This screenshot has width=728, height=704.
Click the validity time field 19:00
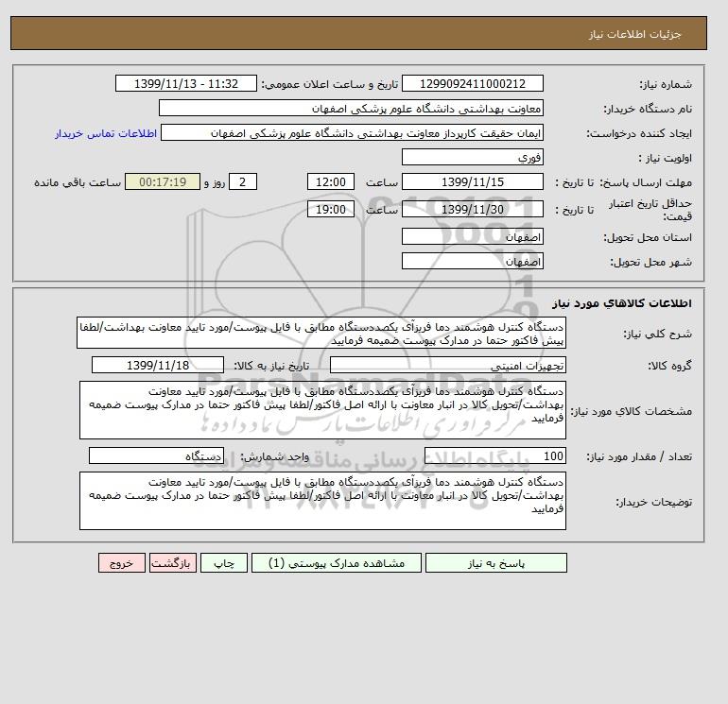coord(331,209)
